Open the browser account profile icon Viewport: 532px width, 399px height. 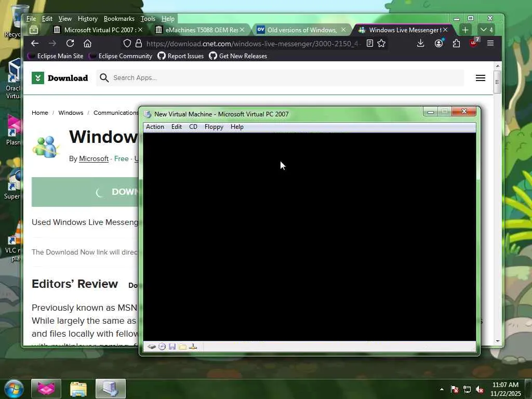[x=438, y=43]
